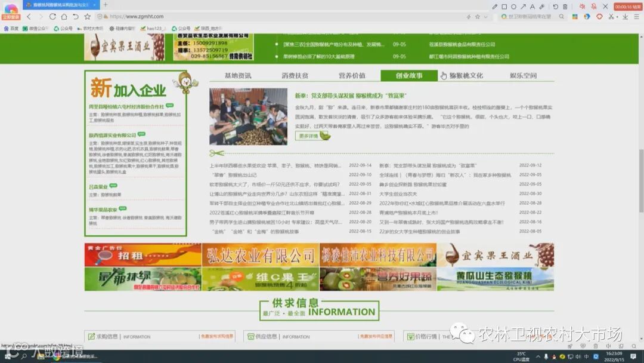Screen dimensions: 644x363
Task: Click the 招租 advertisement banner
Action: (x=143, y=255)
